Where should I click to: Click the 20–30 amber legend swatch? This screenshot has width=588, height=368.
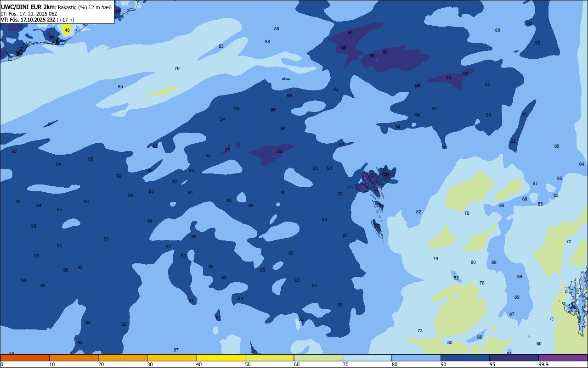[x=123, y=357]
